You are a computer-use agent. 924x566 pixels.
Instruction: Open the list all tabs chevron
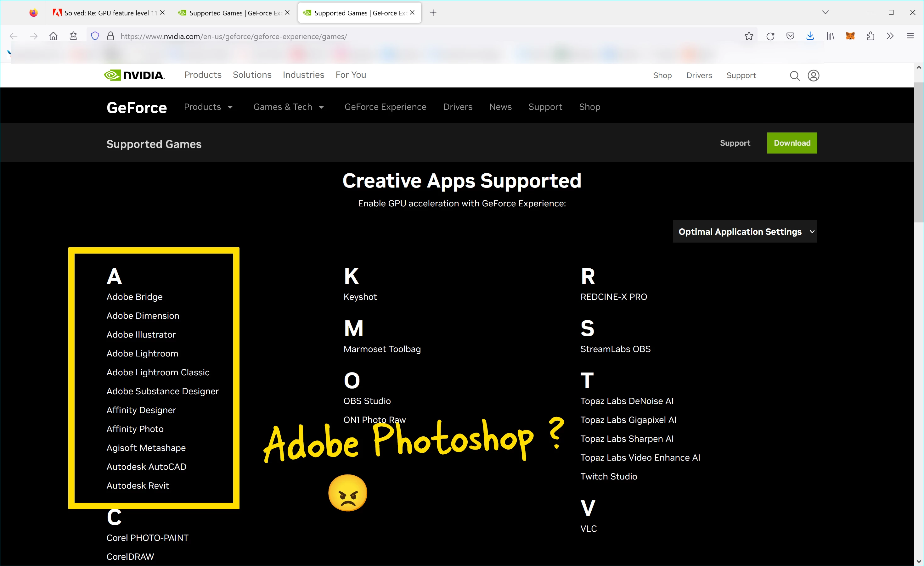825,13
